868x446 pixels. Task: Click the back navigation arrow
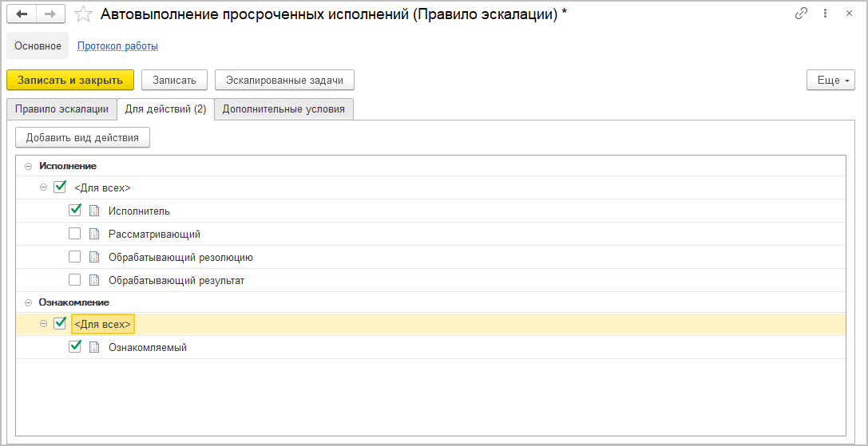coord(22,14)
